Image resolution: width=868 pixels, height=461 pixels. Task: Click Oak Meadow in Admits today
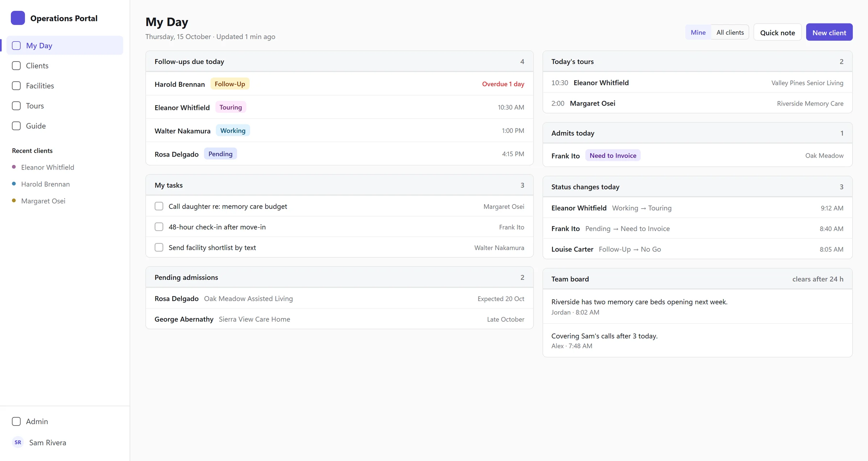pyautogui.click(x=824, y=155)
